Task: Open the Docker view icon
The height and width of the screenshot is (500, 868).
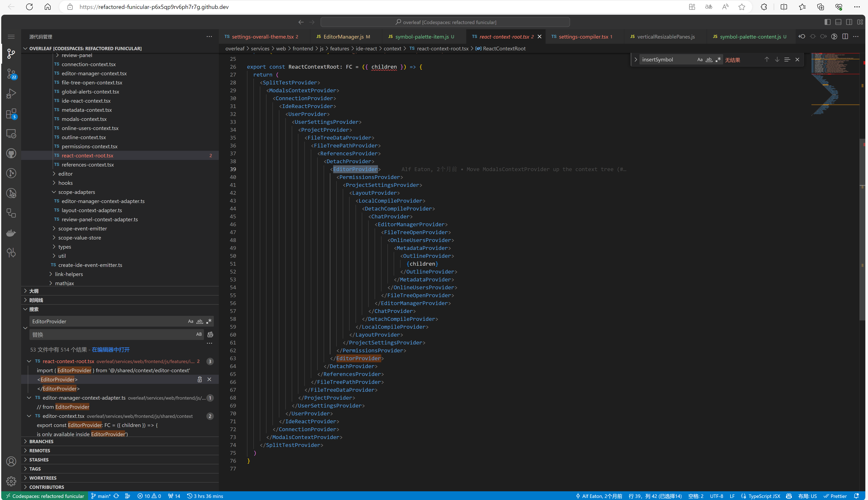Action: 11,233
